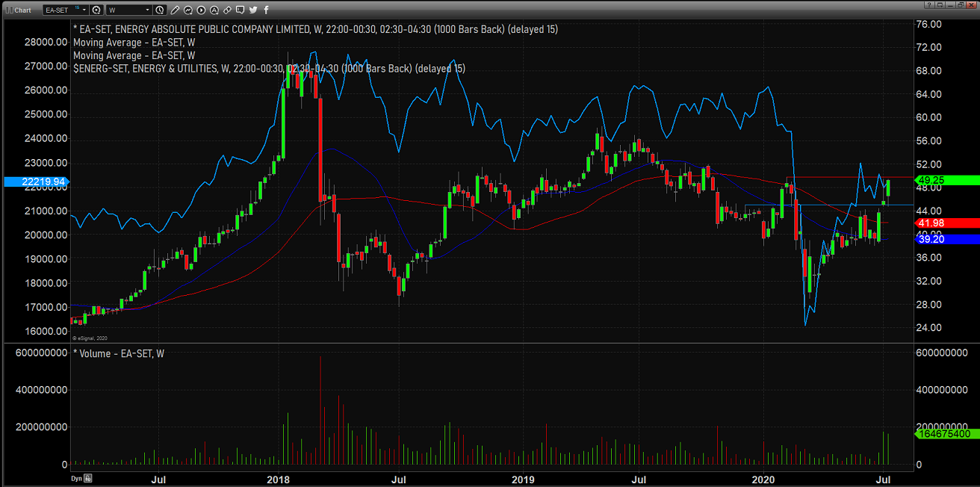The height and width of the screenshot is (487, 980).
Task: Expand the EA-SET symbol dropdown
Action: pos(84,10)
